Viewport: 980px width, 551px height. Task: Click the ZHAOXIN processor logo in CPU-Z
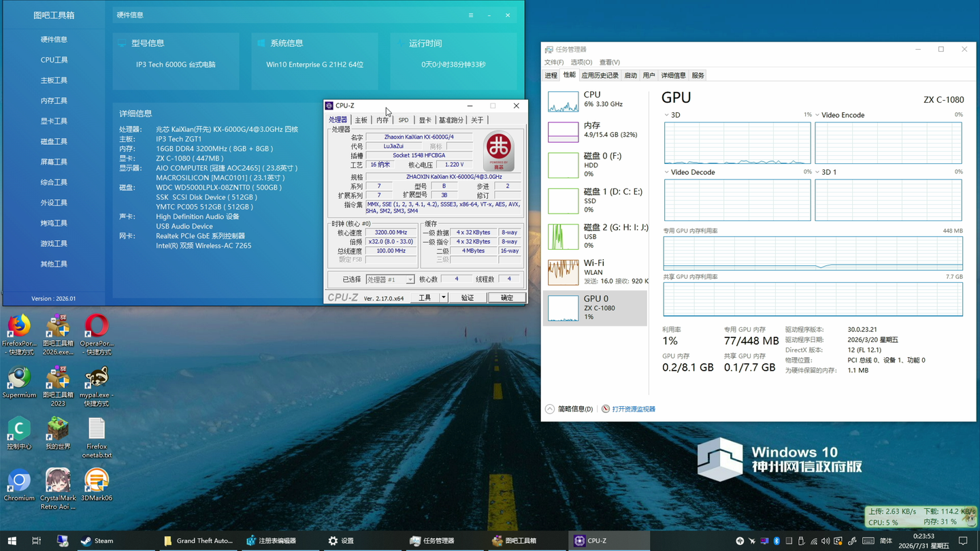pyautogui.click(x=498, y=151)
